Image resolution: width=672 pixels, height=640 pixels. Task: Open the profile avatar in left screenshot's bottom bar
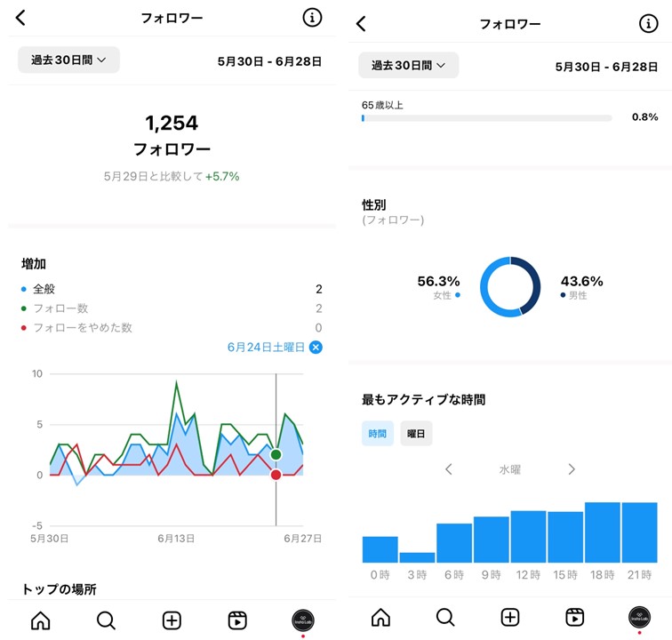pyautogui.click(x=303, y=620)
